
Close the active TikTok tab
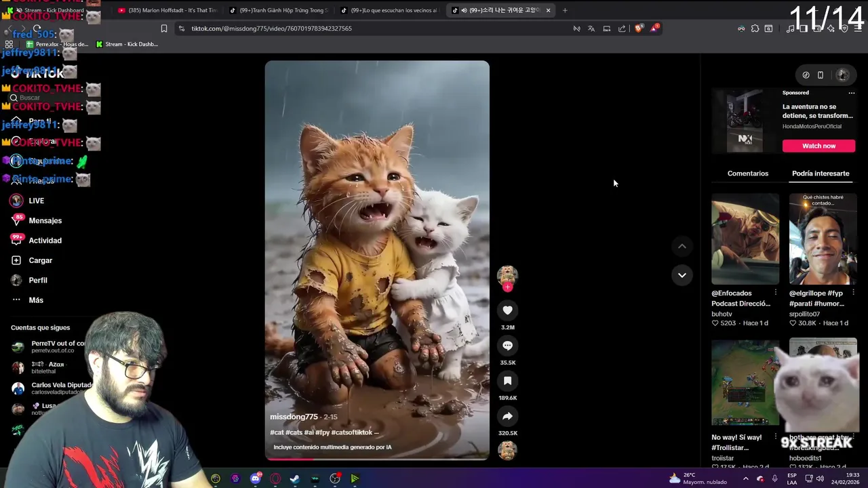[548, 10]
